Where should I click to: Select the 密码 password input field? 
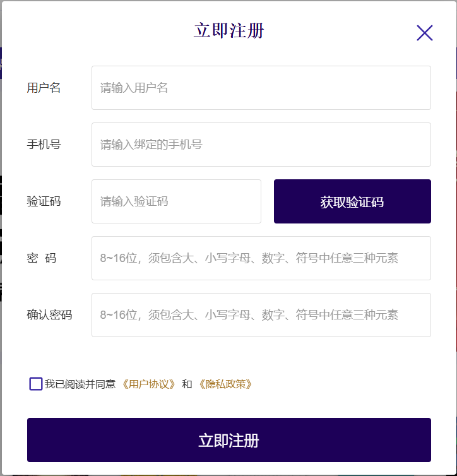click(x=261, y=258)
